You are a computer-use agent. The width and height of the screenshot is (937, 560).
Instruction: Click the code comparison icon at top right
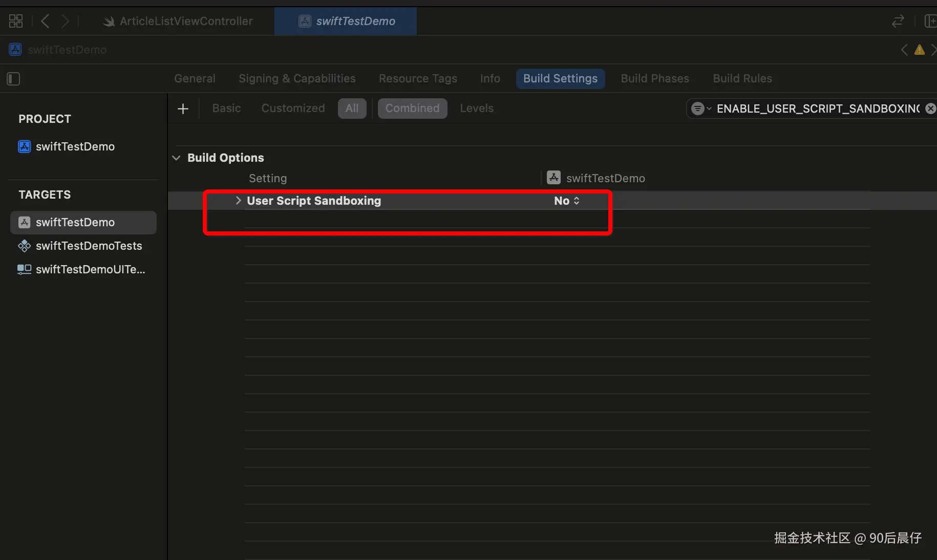(898, 21)
